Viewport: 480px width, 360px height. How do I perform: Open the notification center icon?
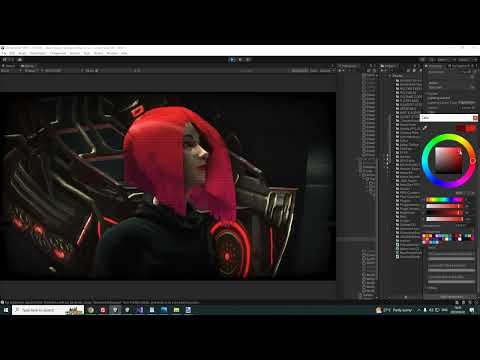(472, 310)
